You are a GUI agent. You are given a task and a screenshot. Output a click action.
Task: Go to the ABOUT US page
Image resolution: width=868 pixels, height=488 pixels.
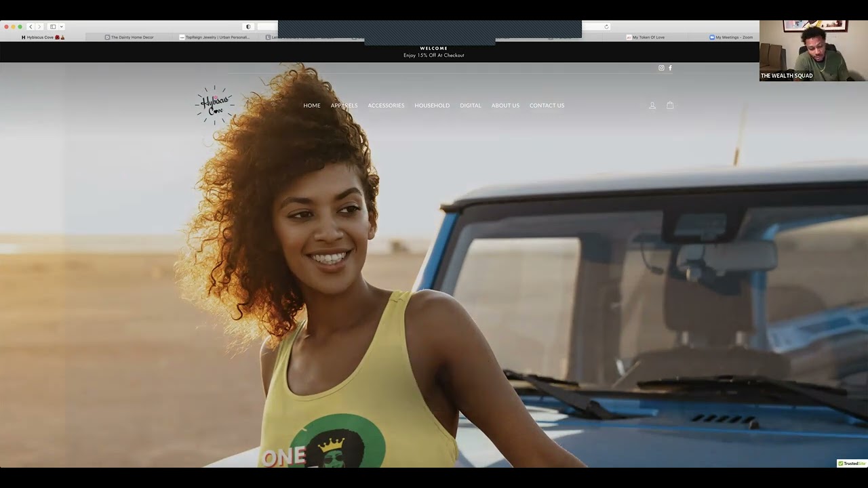pos(505,106)
